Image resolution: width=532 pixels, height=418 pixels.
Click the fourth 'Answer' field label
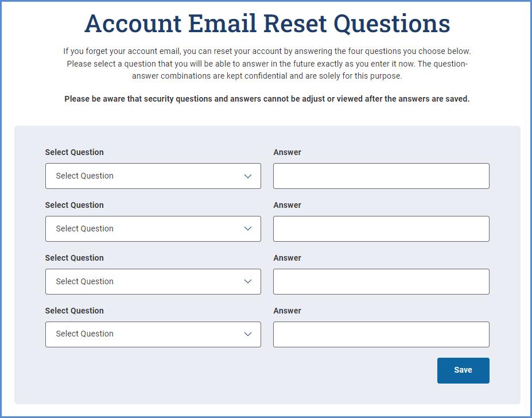pos(287,311)
